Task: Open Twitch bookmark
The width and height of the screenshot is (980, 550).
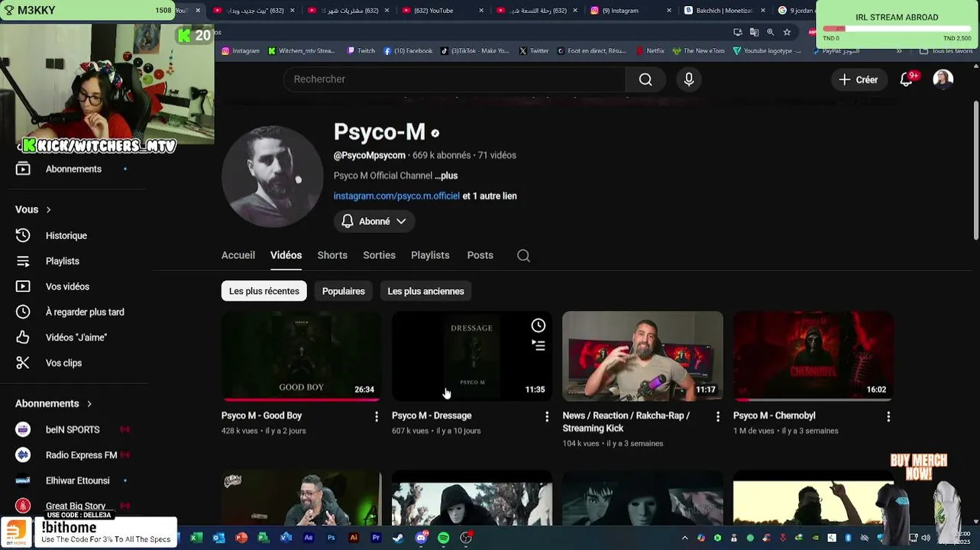Action: [361, 51]
